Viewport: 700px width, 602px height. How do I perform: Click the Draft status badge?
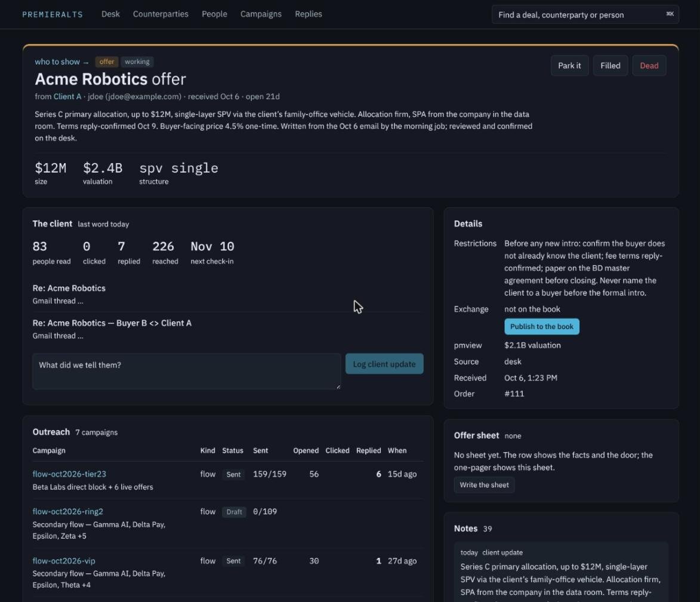(234, 512)
